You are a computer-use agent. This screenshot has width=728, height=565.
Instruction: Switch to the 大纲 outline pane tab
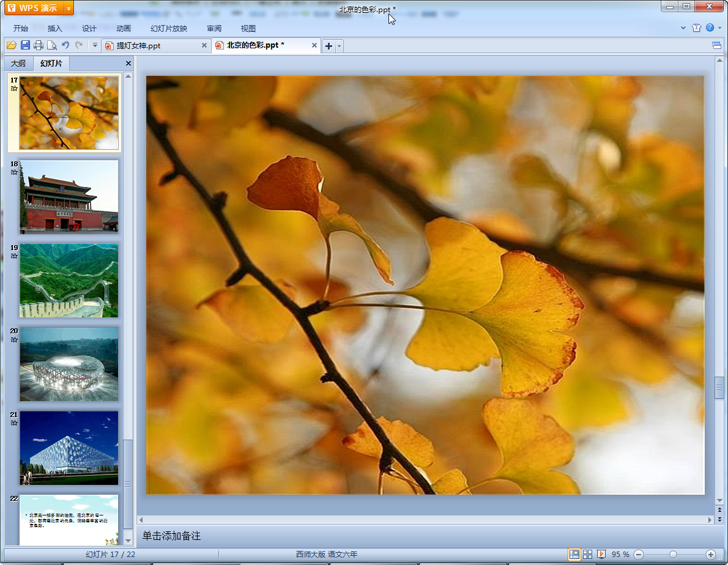coord(18,63)
